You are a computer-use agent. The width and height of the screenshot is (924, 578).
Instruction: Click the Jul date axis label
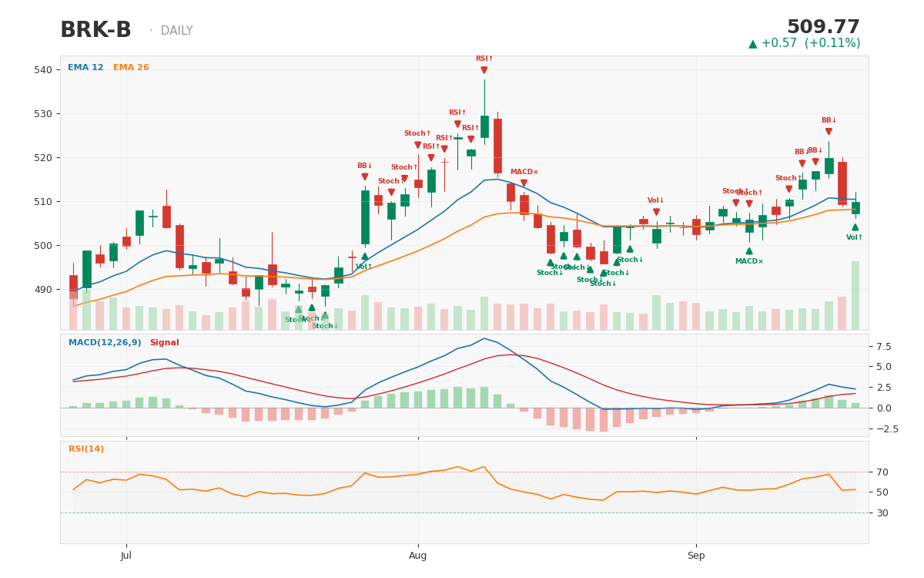[x=126, y=556]
